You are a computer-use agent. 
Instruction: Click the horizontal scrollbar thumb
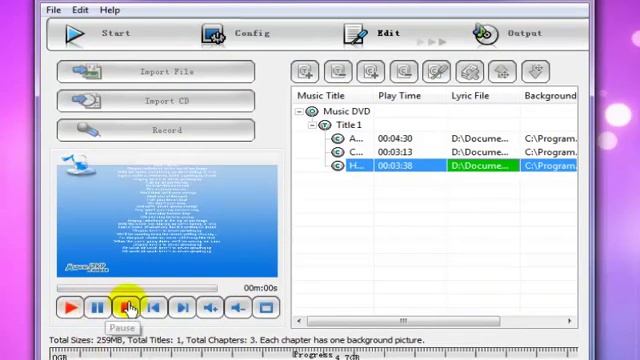click(403, 321)
